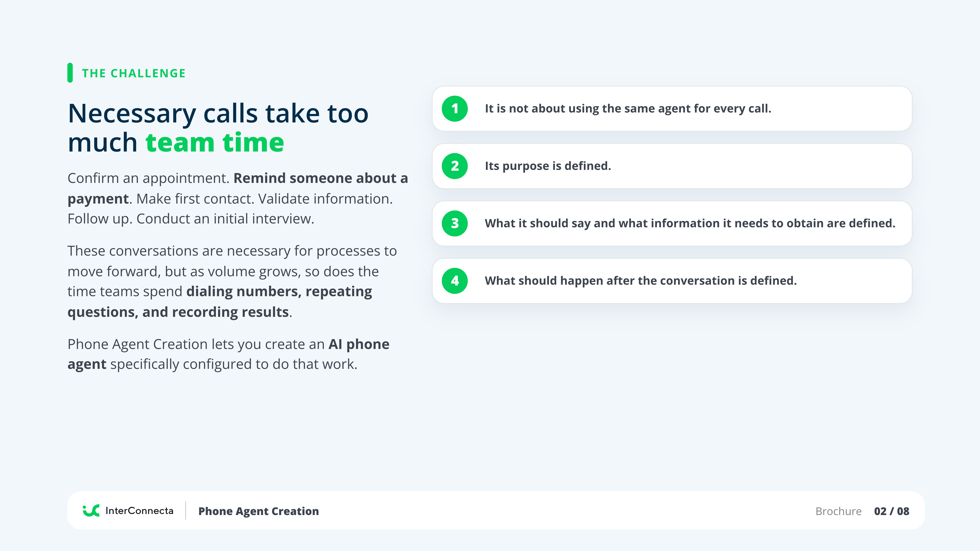Click the InterConnecta logo icon

pos(91,511)
